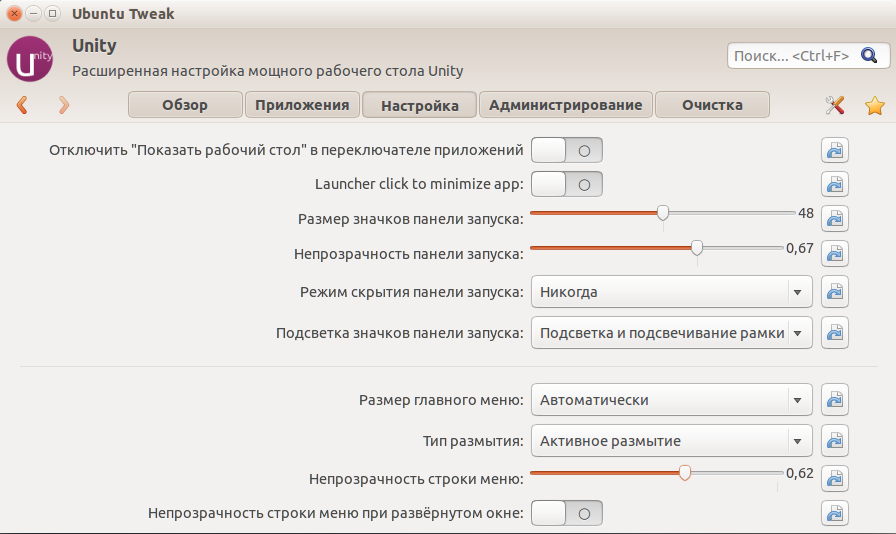Screen dimensions: 896x534
Task: Switch to the Очистка tab
Action: pyautogui.click(x=712, y=105)
